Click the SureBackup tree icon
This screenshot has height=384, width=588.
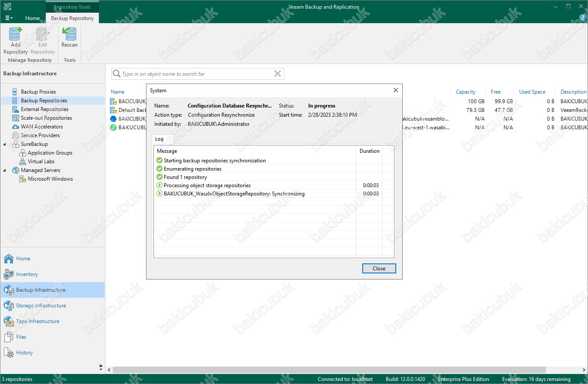(x=16, y=144)
